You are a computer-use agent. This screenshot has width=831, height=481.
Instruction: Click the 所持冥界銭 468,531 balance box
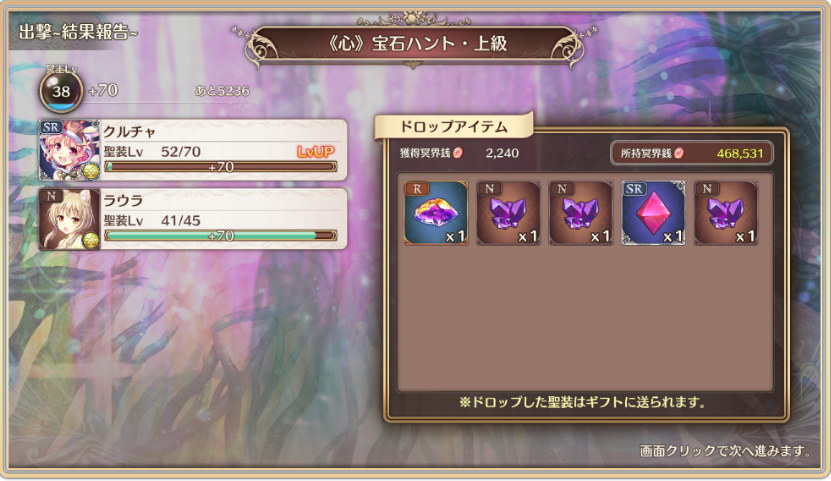692,154
